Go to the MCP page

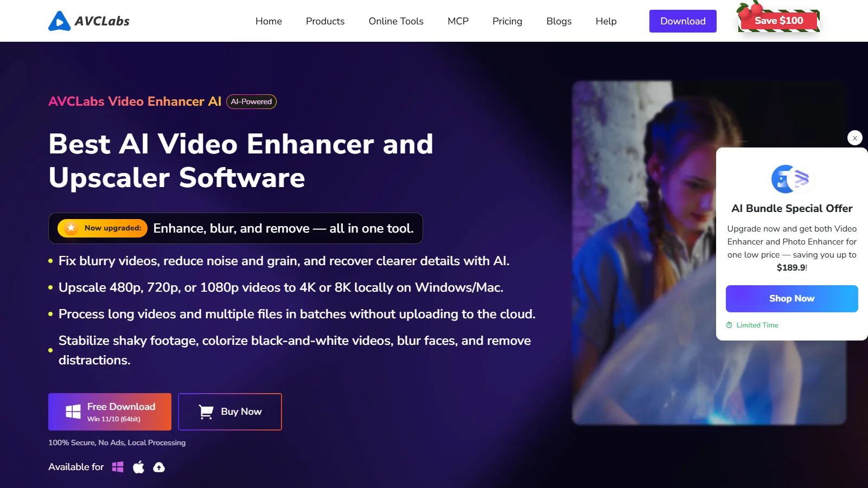click(458, 21)
